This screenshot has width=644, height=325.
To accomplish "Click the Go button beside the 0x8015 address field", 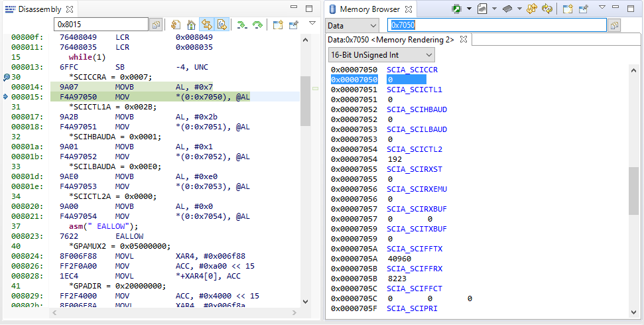I will (156, 25).
